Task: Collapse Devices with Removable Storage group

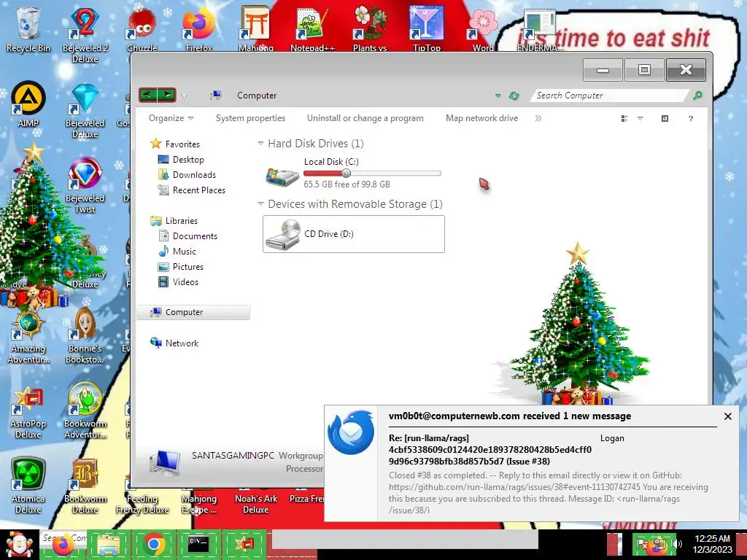Action: pos(260,204)
